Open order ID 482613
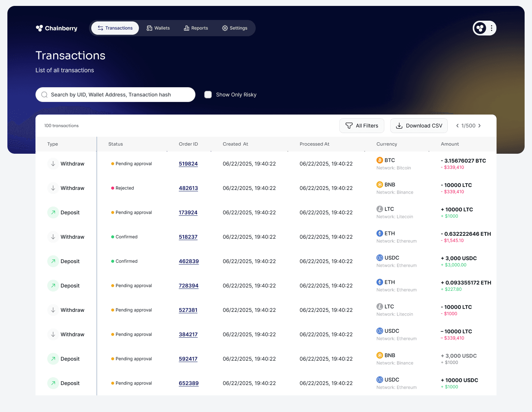Image resolution: width=532 pixels, height=412 pixels. coord(188,188)
